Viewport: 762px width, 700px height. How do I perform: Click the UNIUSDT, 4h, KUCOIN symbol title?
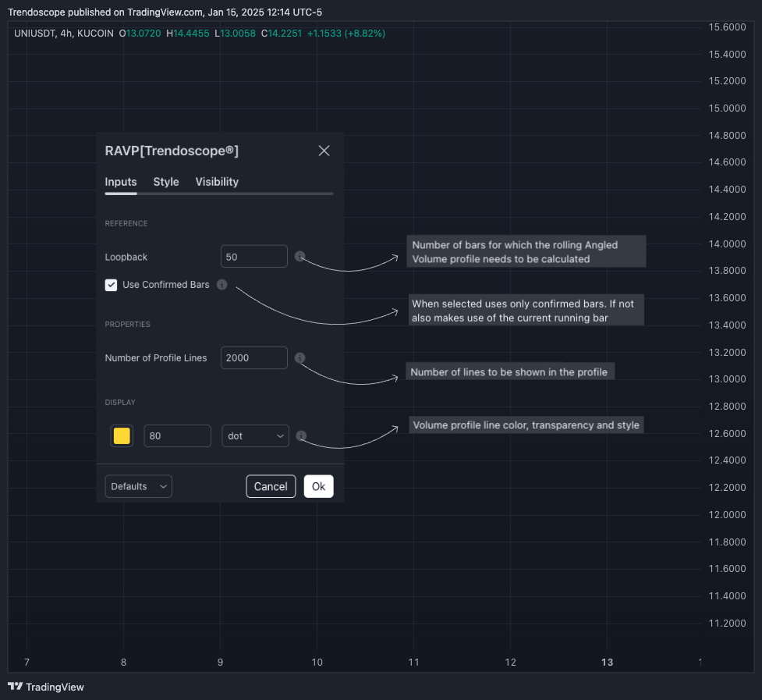click(64, 34)
